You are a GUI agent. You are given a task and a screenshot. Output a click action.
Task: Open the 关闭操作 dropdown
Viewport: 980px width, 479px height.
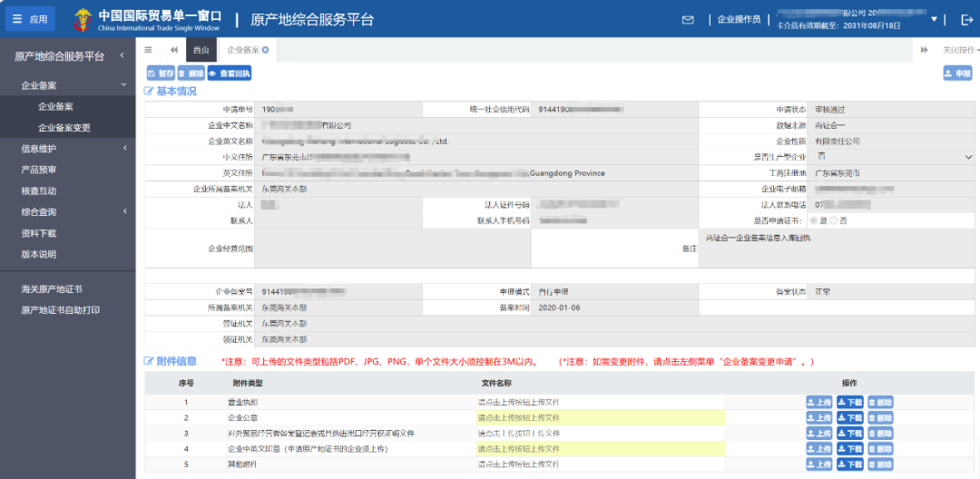[x=960, y=50]
